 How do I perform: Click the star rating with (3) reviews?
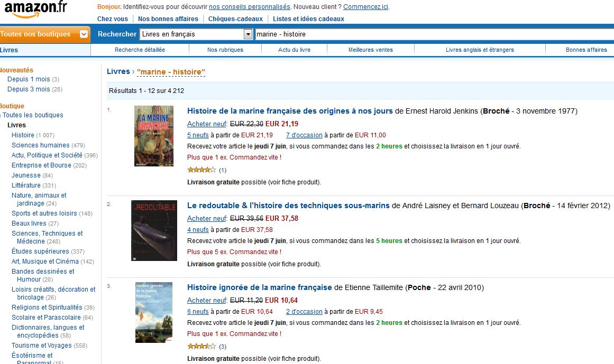click(201, 346)
